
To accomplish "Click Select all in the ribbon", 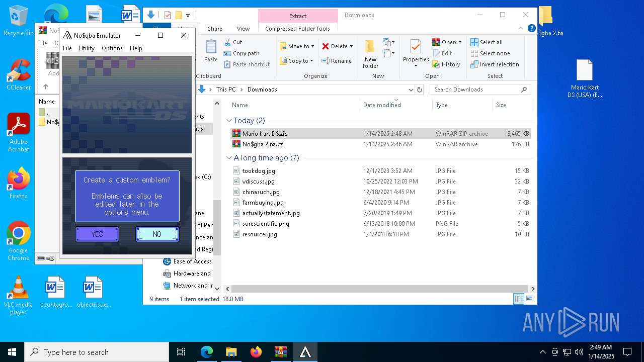I will tap(487, 42).
